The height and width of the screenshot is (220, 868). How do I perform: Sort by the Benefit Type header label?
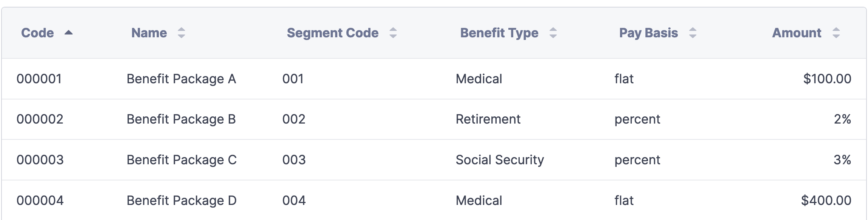tap(499, 33)
